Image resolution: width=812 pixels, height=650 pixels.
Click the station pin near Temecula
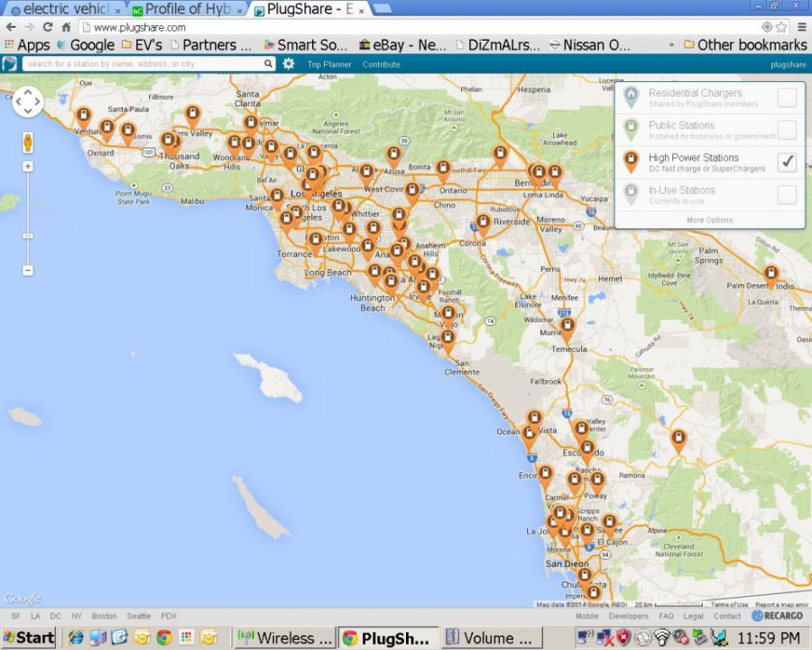coord(567,329)
